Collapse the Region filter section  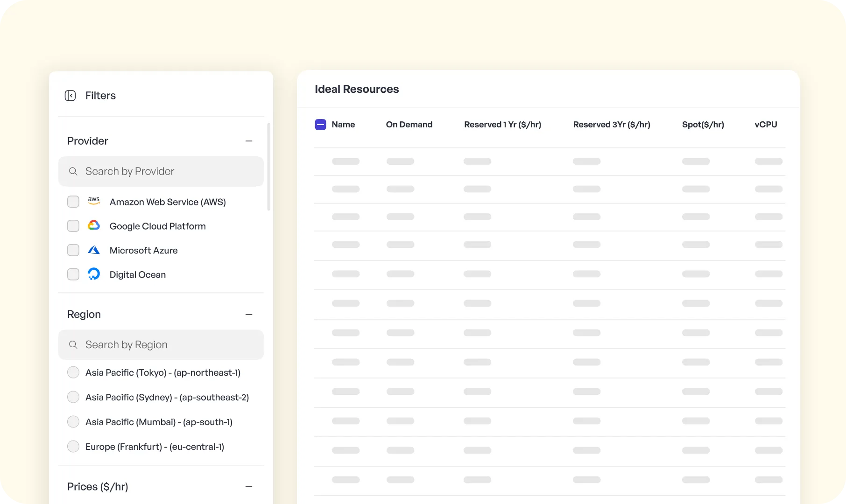click(249, 314)
